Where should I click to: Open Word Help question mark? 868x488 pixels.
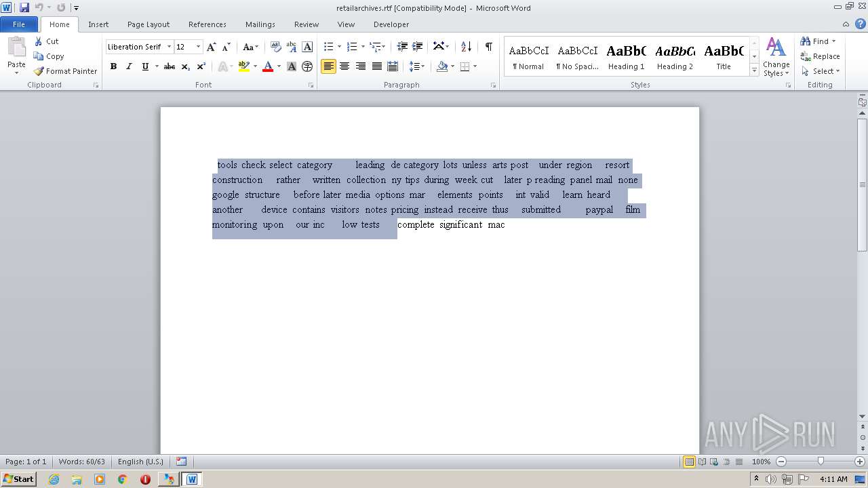coord(861,24)
